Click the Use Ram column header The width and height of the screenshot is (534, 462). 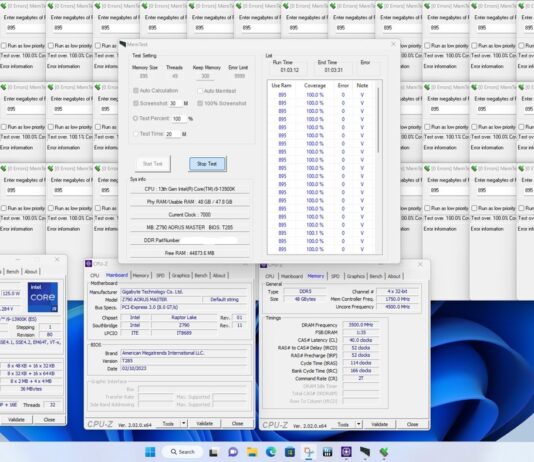[x=281, y=85]
